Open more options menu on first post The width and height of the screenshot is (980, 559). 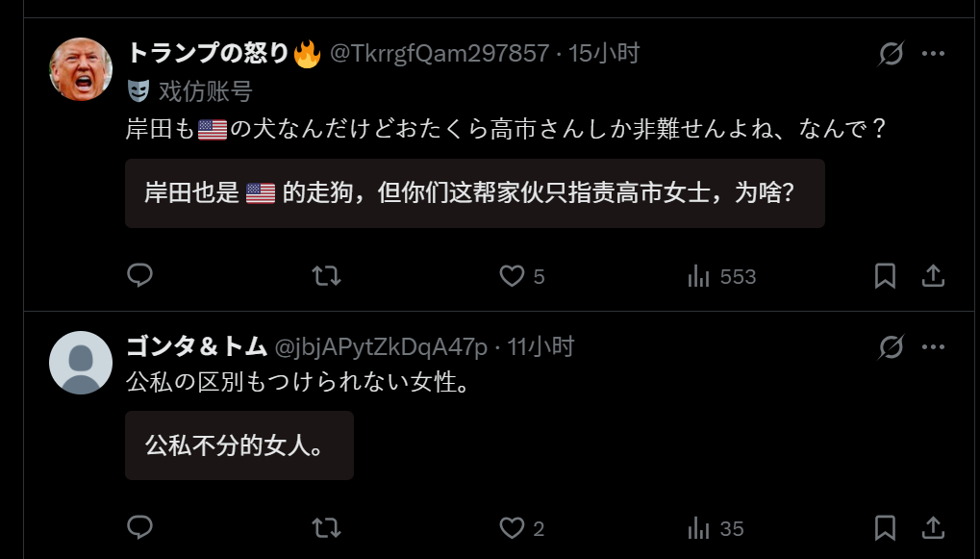point(933,53)
